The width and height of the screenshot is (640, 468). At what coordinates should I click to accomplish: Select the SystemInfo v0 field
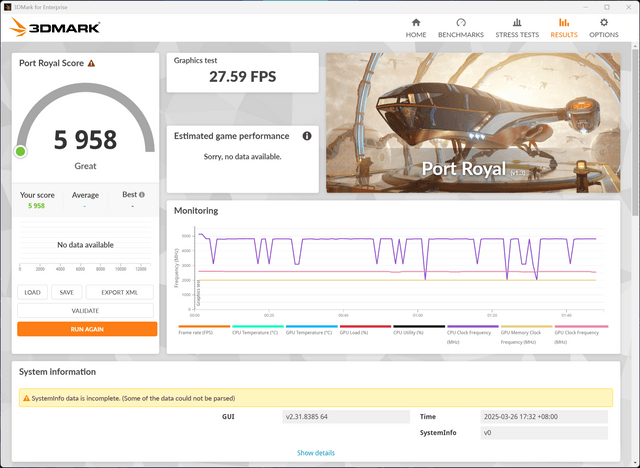coord(544,433)
